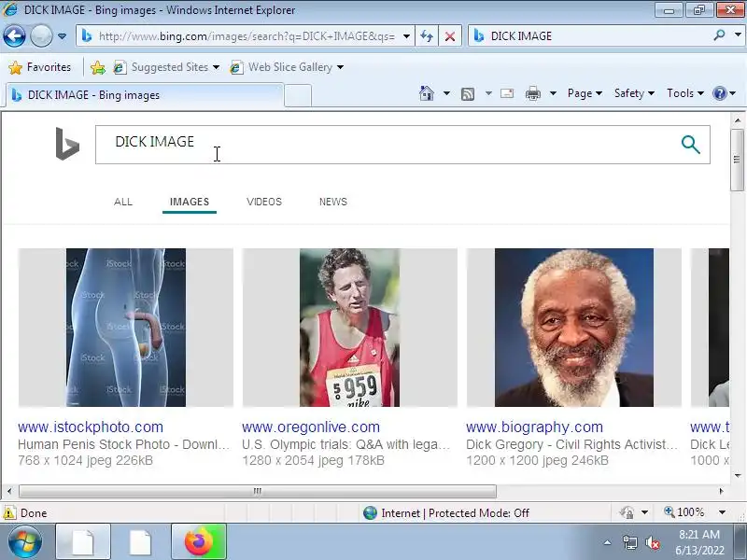Open the Tools menu
Image resolution: width=747 pixels, height=560 pixels.
(x=685, y=93)
